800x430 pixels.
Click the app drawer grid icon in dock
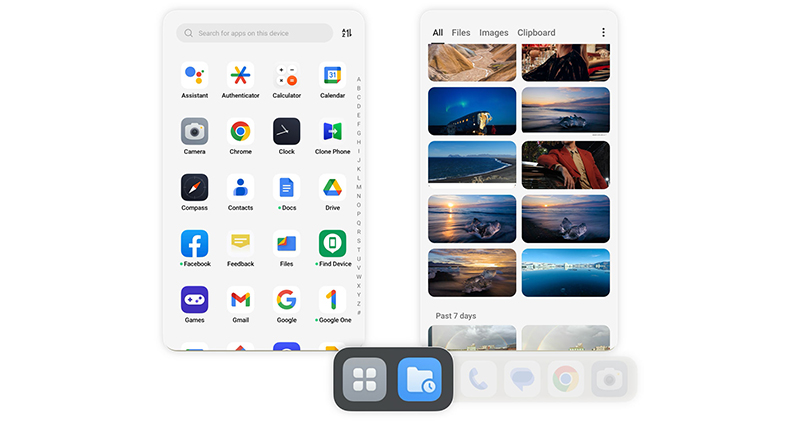[364, 380]
